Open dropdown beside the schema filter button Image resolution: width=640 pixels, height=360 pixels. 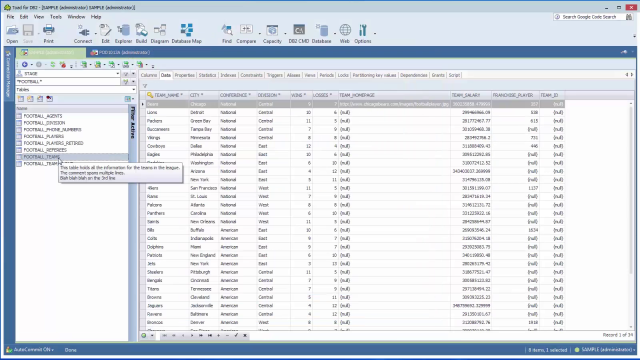click(133, 74)
